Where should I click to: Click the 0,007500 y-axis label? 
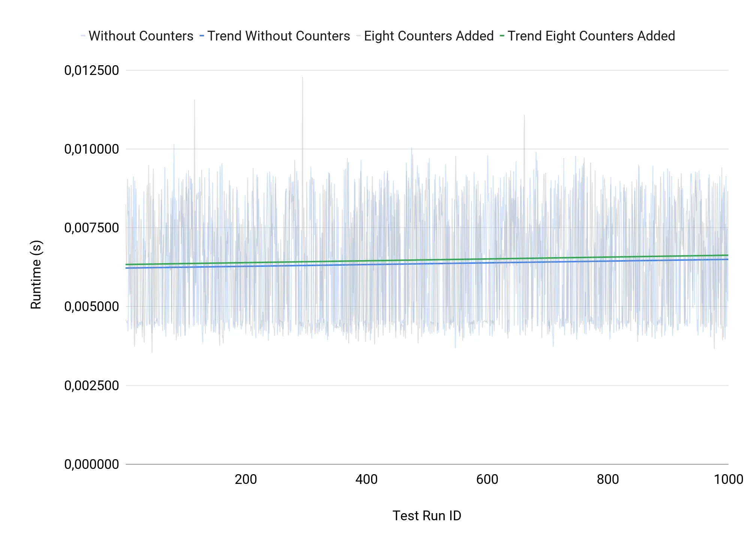click(x=91, y=228)
